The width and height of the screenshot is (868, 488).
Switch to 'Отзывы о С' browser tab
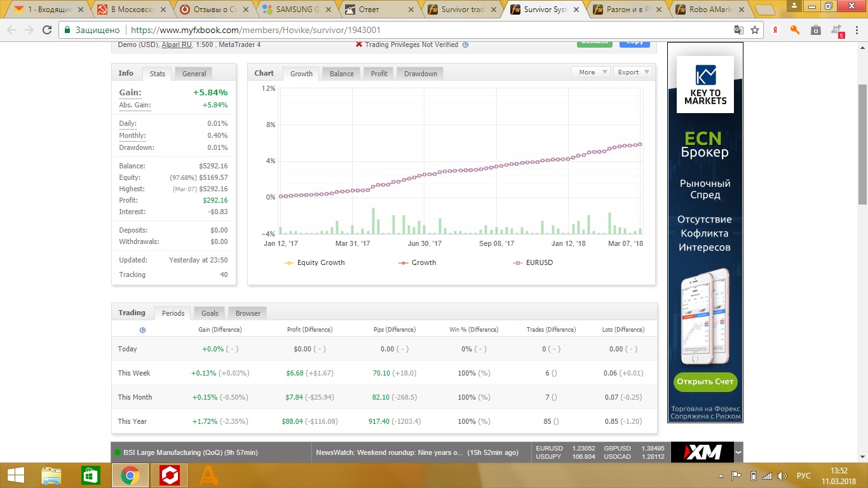click(x=216, y=10)
